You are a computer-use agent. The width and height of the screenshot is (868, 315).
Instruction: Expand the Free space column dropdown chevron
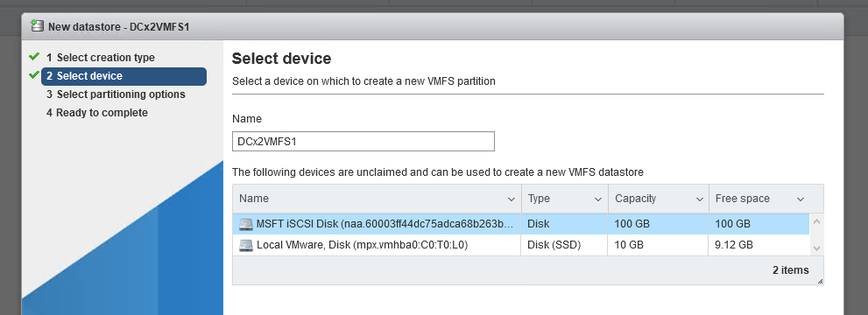(800, 199)
